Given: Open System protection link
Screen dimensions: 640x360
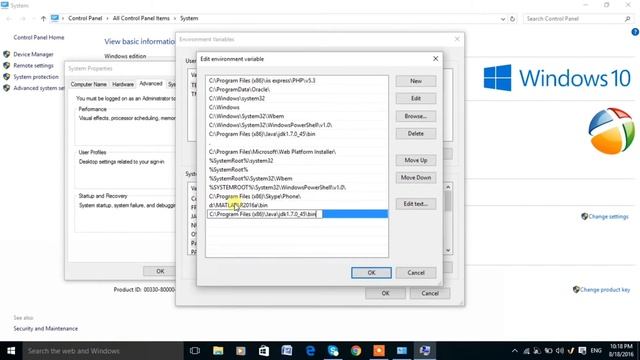Looking at the screenshot, I should [36, 77].
